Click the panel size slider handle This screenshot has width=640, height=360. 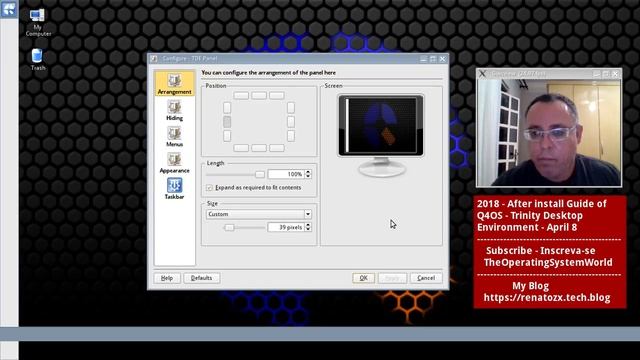pyautogui.click(x=229, y=227)
